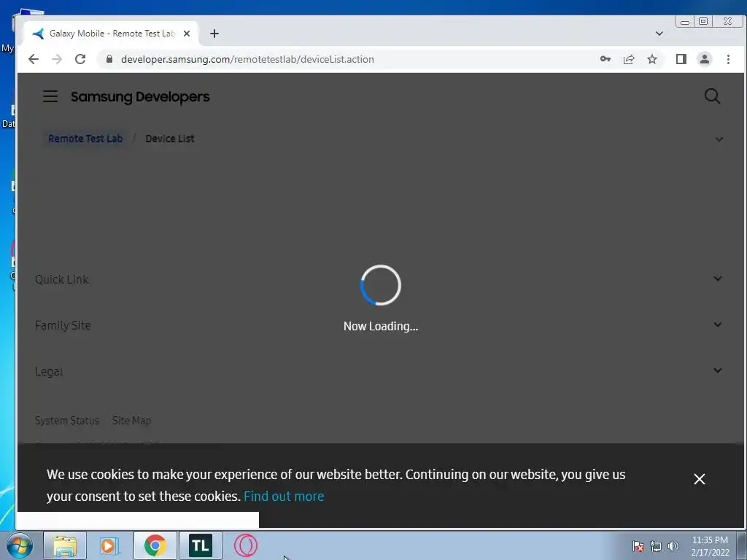Image resolution: width=747 pixels, height=560 pixels.
Task: View site security lock icon
Action: point(109,59)
